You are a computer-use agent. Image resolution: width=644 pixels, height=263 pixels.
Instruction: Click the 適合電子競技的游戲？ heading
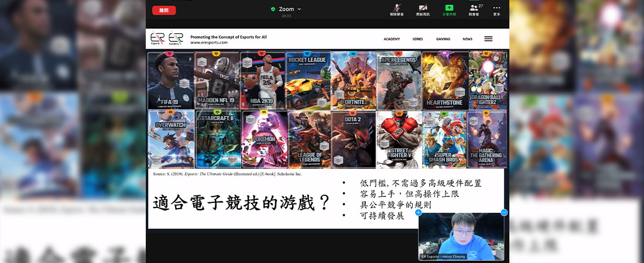click(241, 203)
